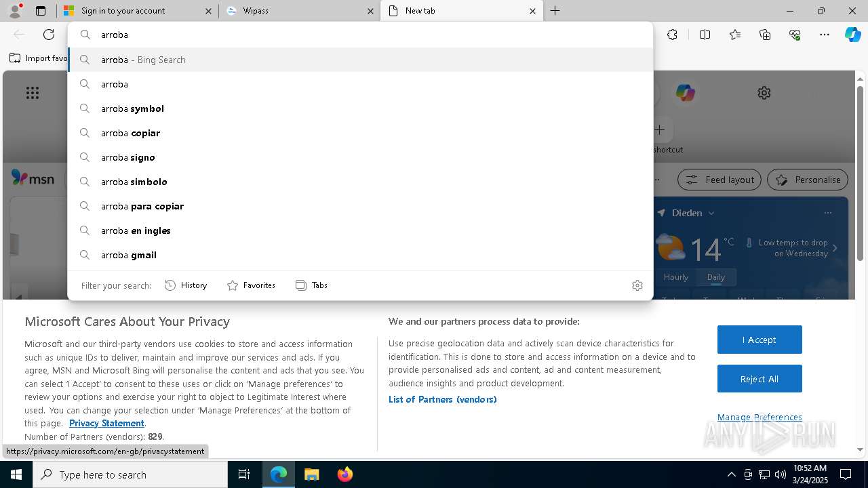Open weather card more options ellipsis

tap(827, 213)
